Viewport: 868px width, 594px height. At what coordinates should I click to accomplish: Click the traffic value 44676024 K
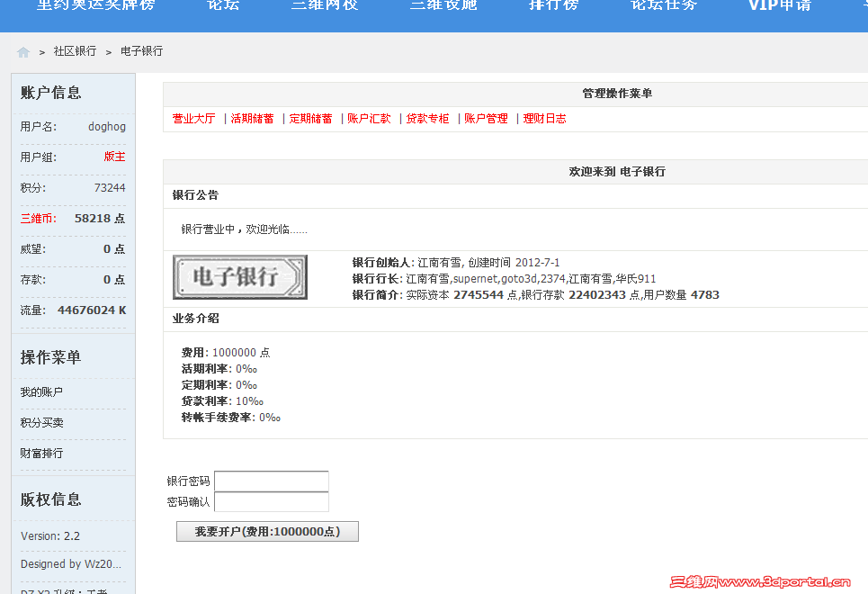click(x=92, y=310)
